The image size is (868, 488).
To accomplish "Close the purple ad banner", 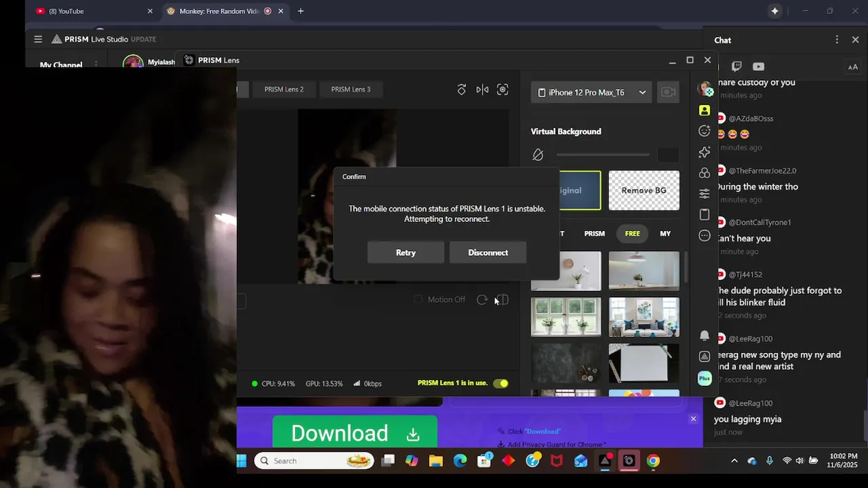I will 693,419.
